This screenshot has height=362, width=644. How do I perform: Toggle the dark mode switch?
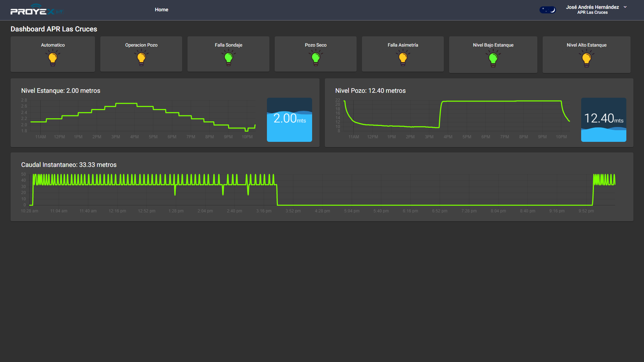point(547,10)
